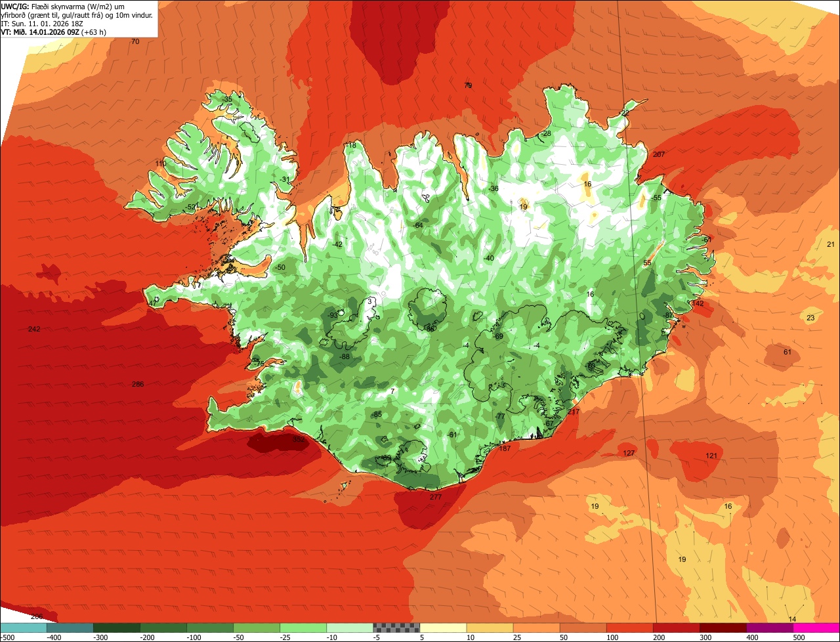The width and height of the screenshot is (840, 642).
Task: Pick the legend swatch between -200 and -100
Action: 163,628
